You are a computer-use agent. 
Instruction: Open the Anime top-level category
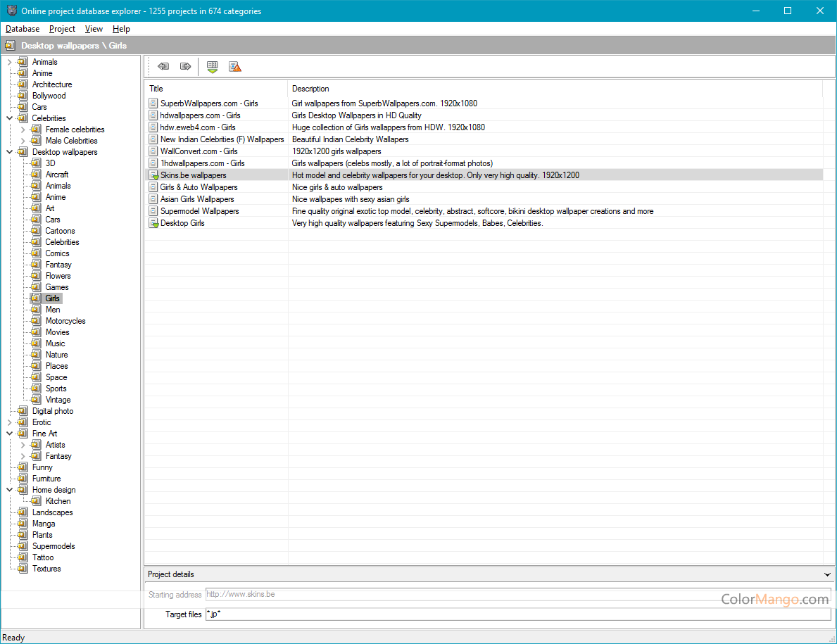pyautogui.click(x=42, y=73)
